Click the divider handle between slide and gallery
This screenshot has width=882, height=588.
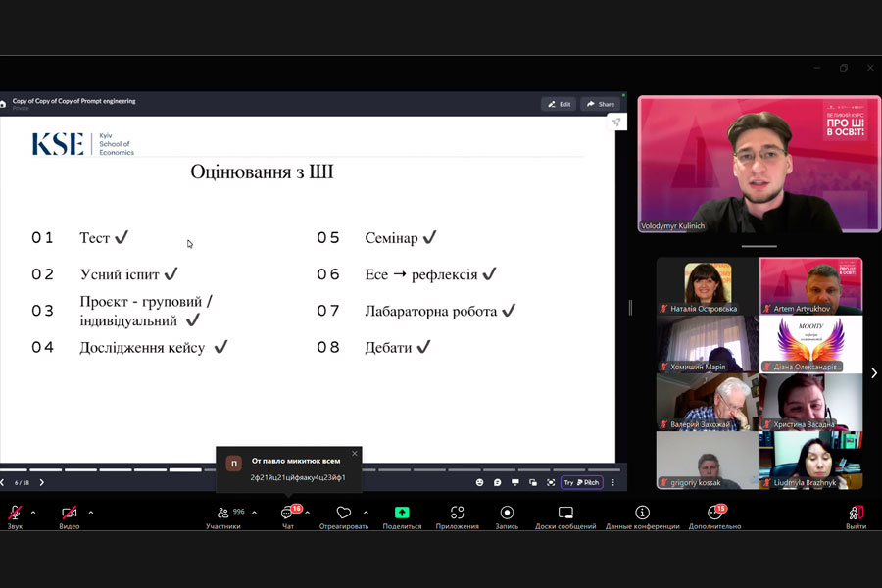click(x=630, y=307)
